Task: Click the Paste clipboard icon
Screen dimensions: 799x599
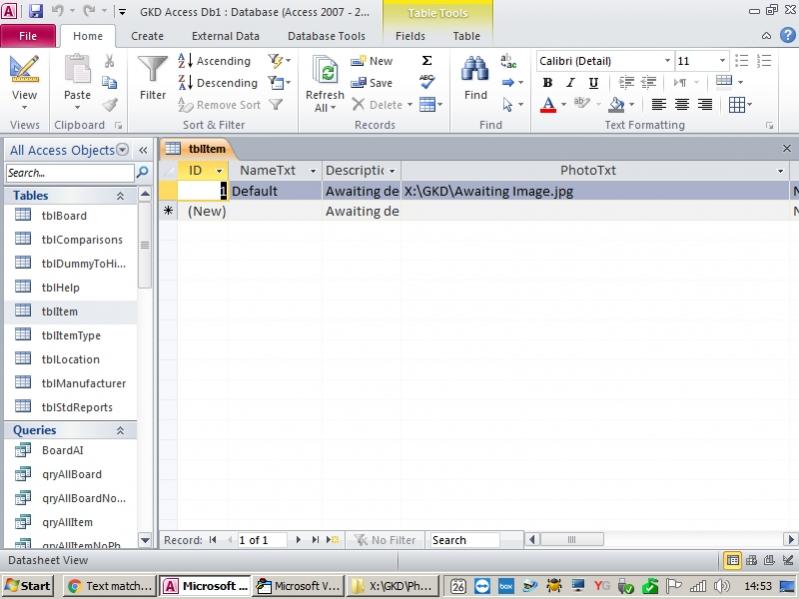Action: pyautogui.click(x=77, y=69)
